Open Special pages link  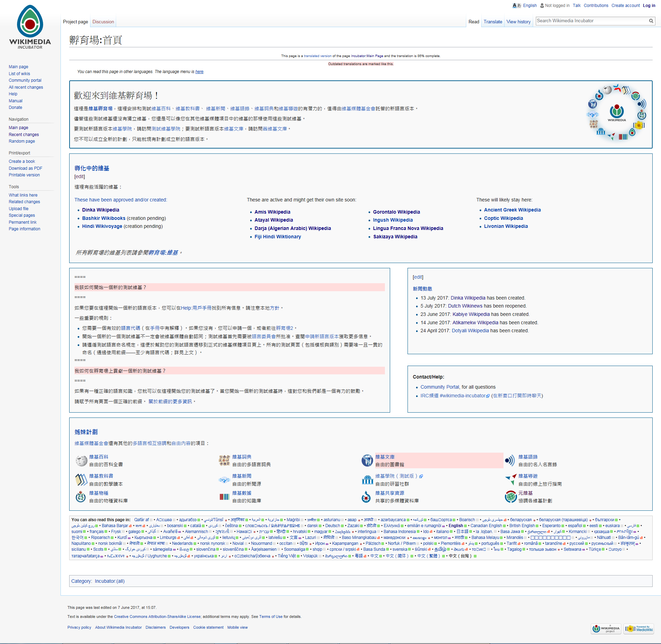[22, 215]
